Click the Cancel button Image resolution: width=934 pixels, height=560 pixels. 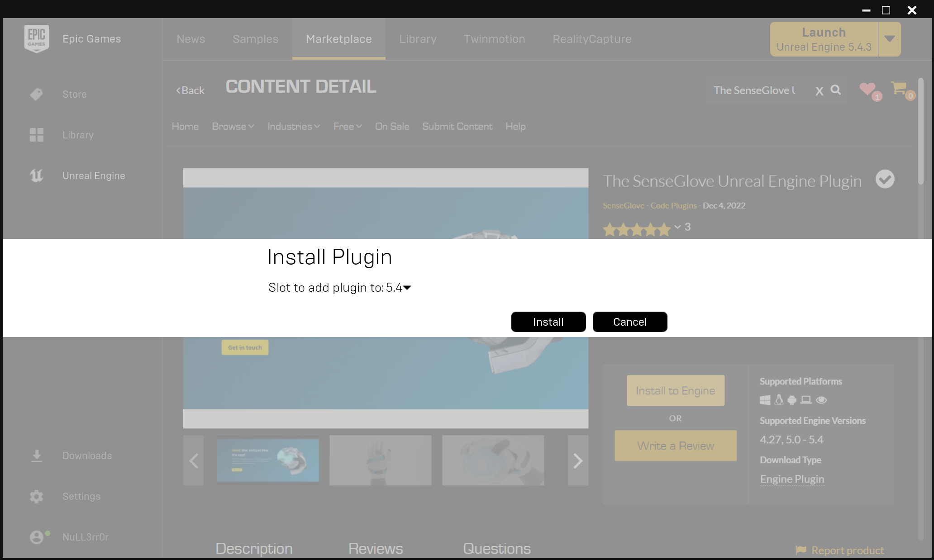[630, 321]
